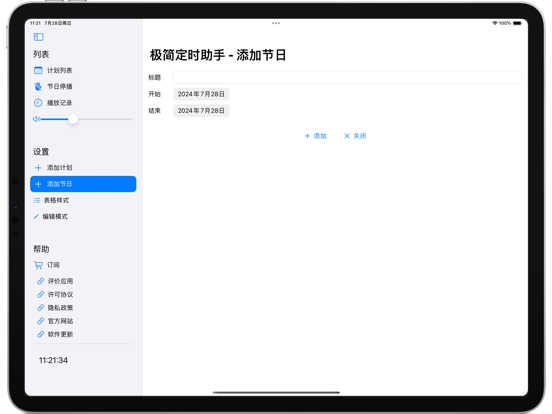
Task: Click the 列表 section header
Action: 41,54
